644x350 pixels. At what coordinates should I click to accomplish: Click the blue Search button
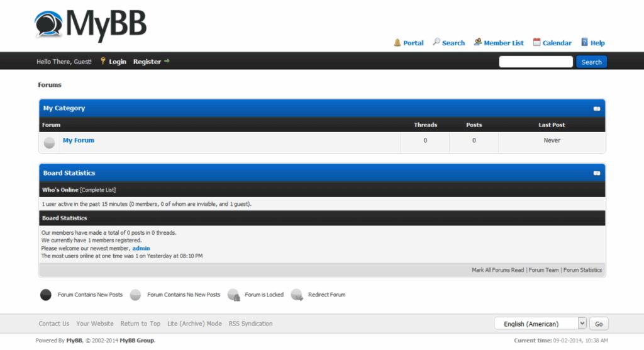pyautogui.click(x=591, y=62)
